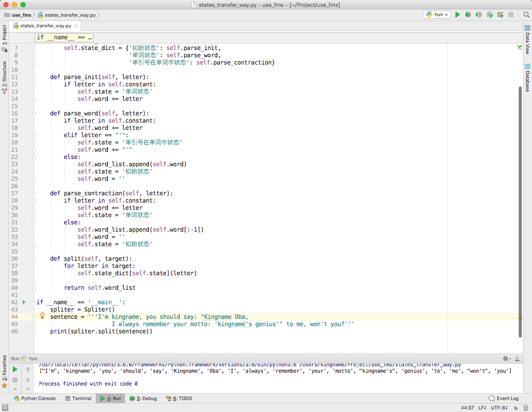Click the profile run icon in toolbar
The height and width of the screenshot is (412, 532).
point(490,15)
